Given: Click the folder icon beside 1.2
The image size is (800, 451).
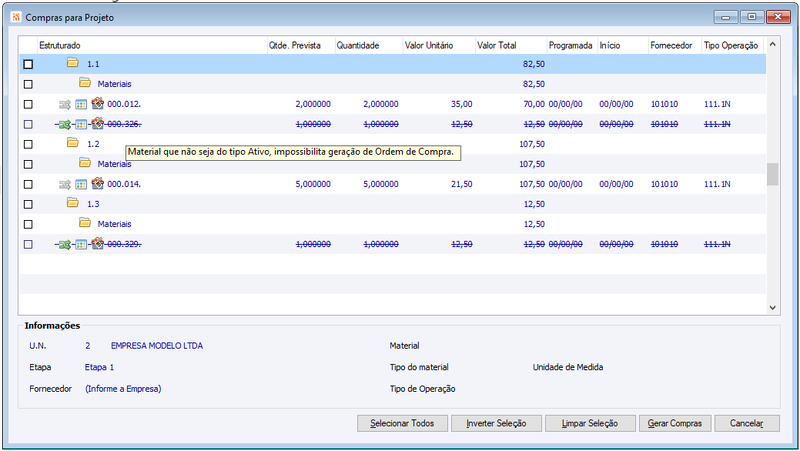Looking at the screenshot, I should click(73, 143).
